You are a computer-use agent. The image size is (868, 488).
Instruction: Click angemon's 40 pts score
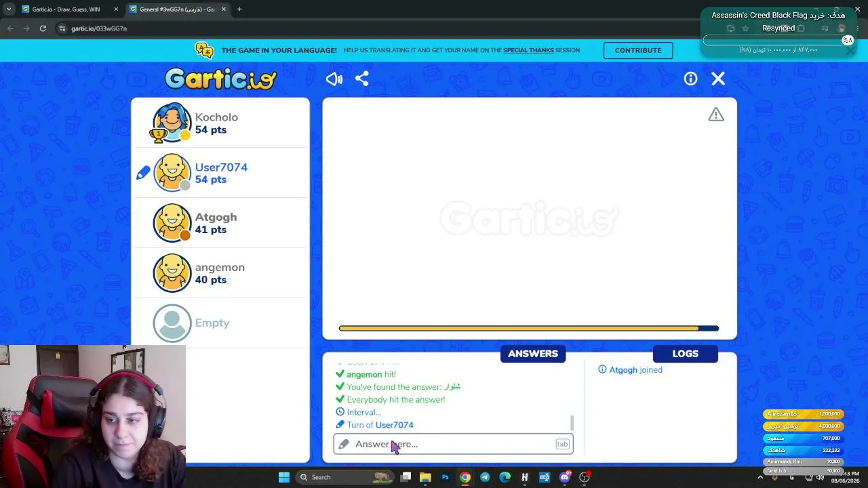coord(211,280)
